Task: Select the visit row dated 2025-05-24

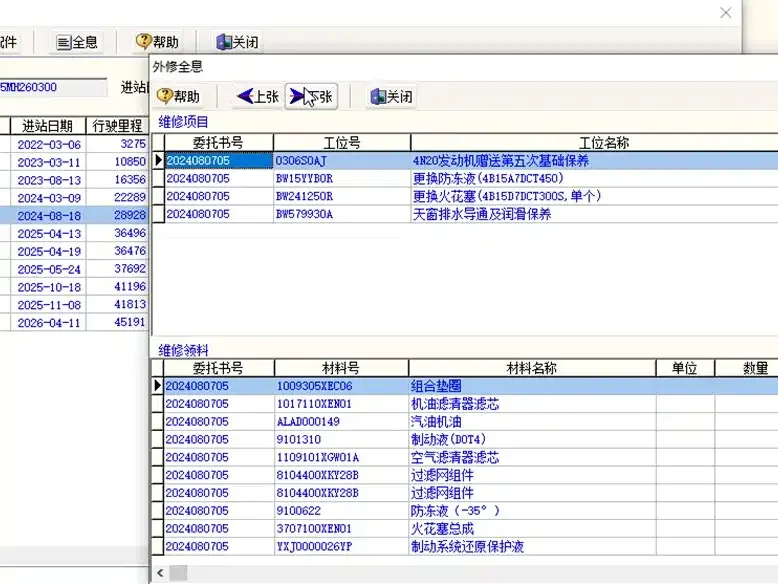Action: pos(74,269)
